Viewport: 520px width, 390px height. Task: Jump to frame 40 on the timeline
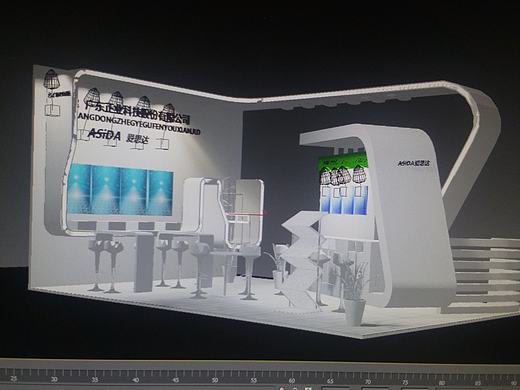click(135, 380)
